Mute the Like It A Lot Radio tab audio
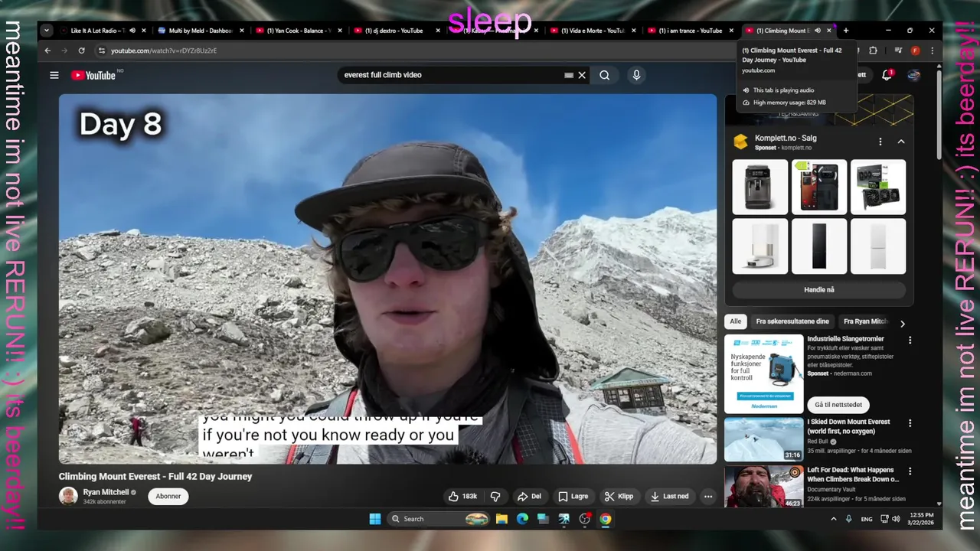980x551 pixels. (x=132, y=31)
